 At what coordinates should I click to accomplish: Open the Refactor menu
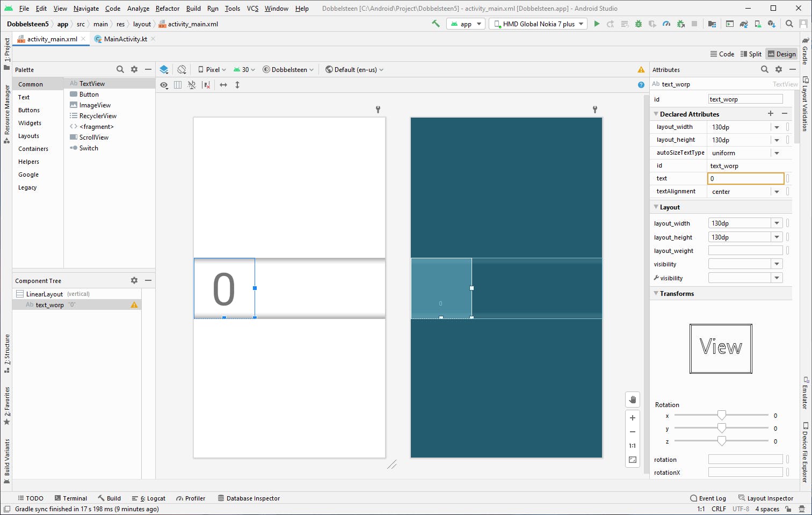point(167,9)
